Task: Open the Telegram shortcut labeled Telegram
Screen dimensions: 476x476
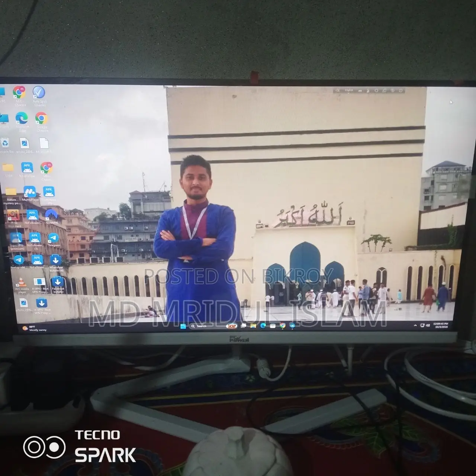Action: tap(54, 240)
